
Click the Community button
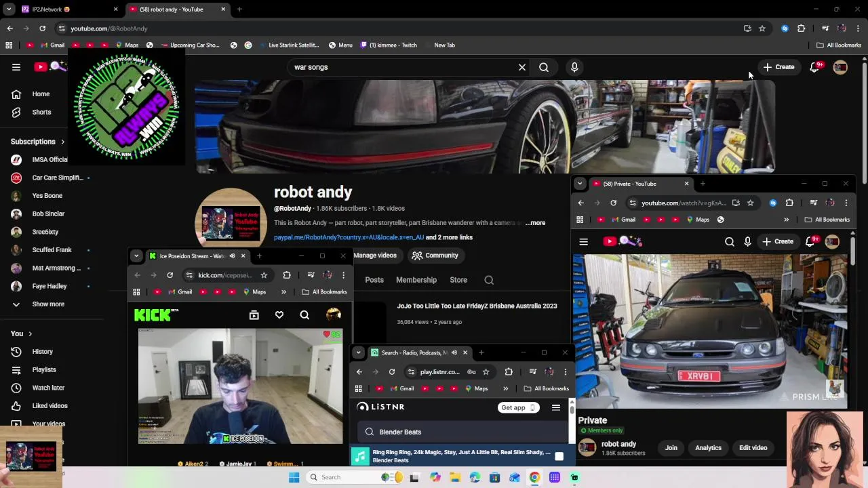(435, 256)
